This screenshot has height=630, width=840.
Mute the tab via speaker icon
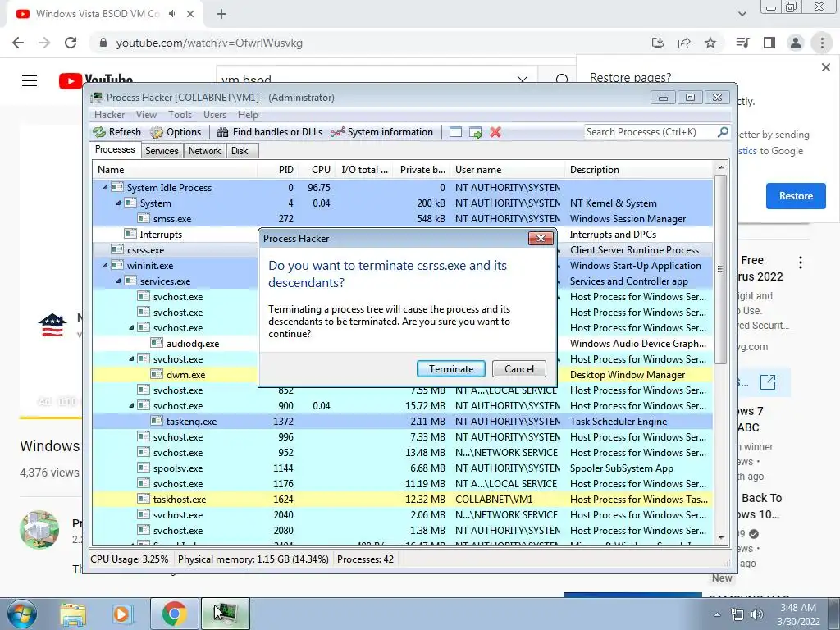click(x=172, y=14)
